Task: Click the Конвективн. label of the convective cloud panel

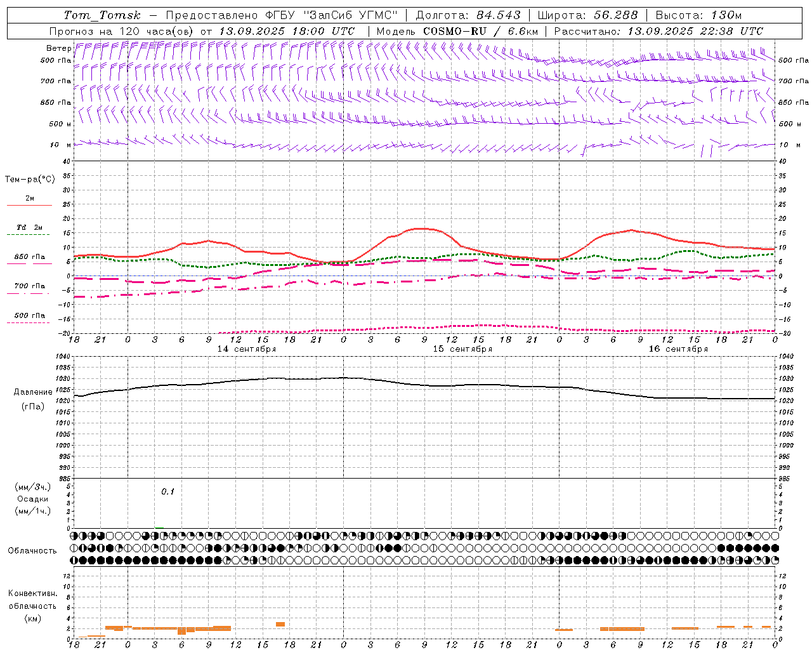Action: 32,594
